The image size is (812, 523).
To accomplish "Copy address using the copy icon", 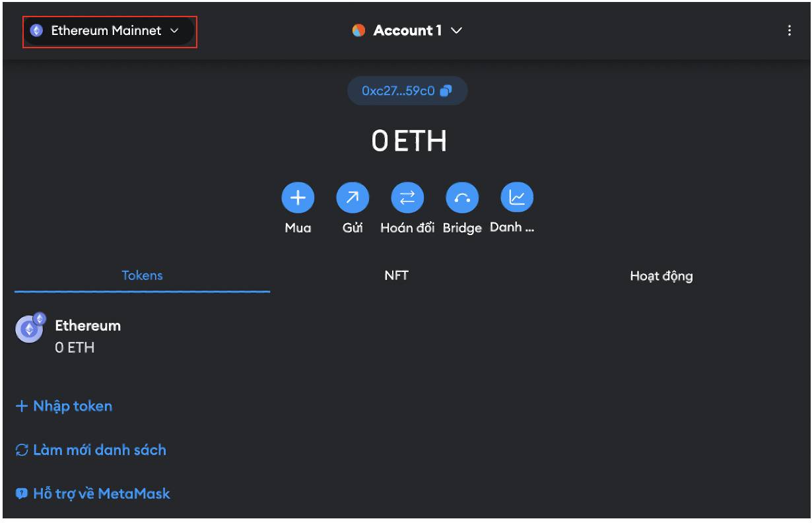I will tap(446, 91).
